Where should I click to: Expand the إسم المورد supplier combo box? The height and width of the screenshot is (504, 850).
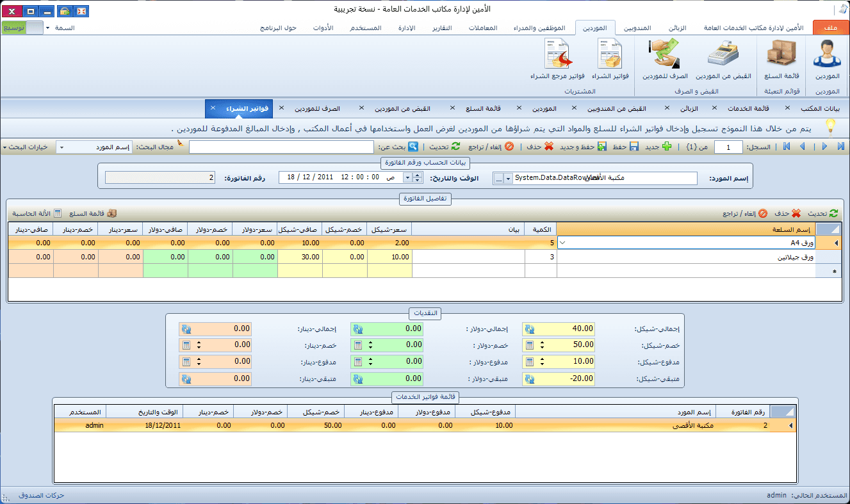(x=509, y=178)
